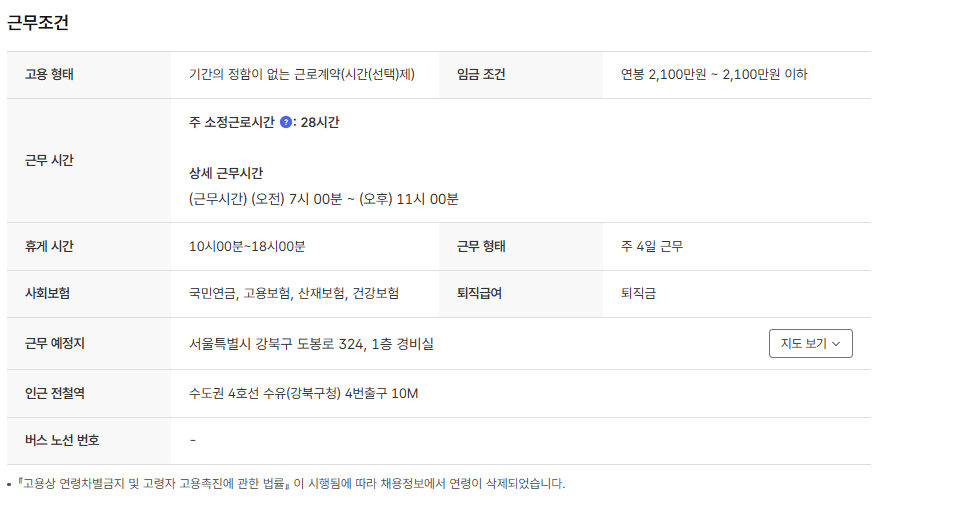Click the 28시간 weekly hours text
The image size is (970, 527).
point(320,122)
